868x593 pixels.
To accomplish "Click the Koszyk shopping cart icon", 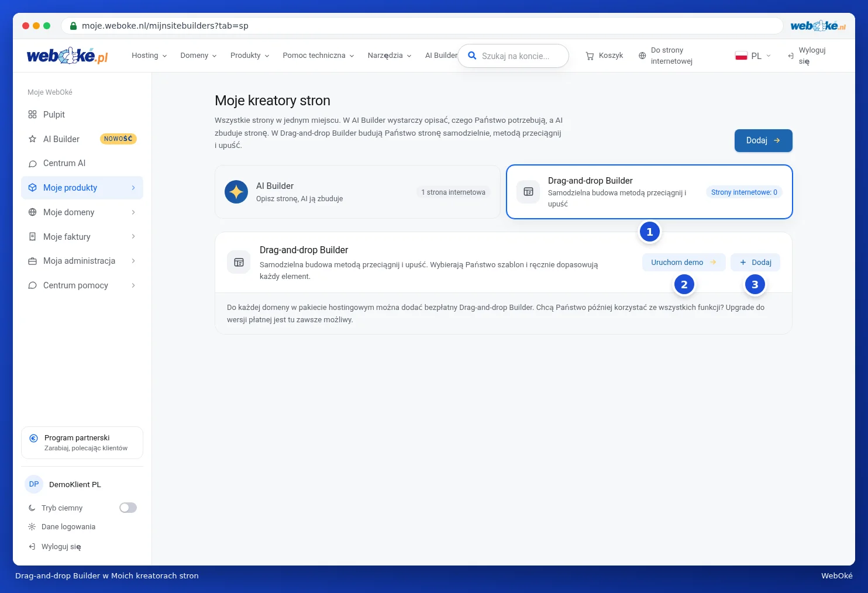I will tap(590, 56).
